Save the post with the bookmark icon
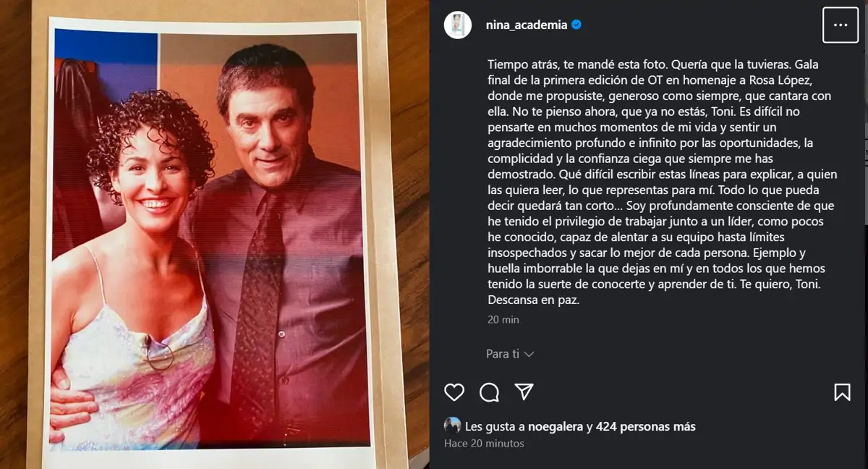 pyautogui.click(x=842, y=392)
